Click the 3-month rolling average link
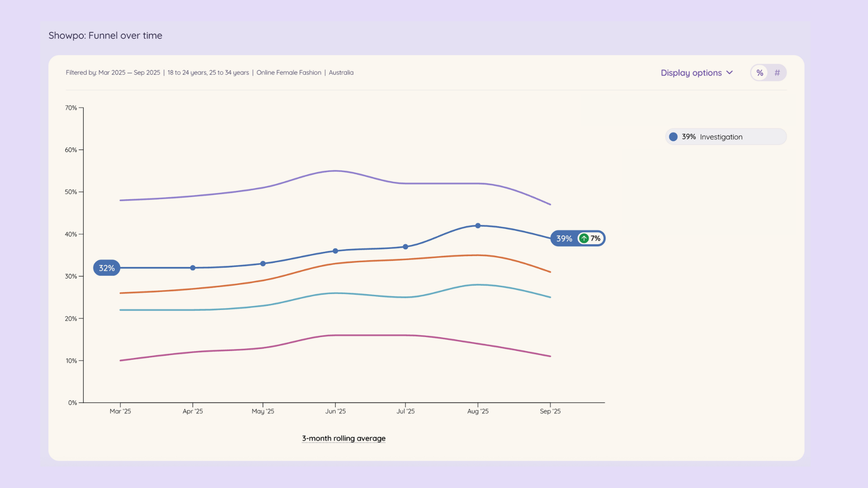868x488 pixels. (x=344, y=438)
